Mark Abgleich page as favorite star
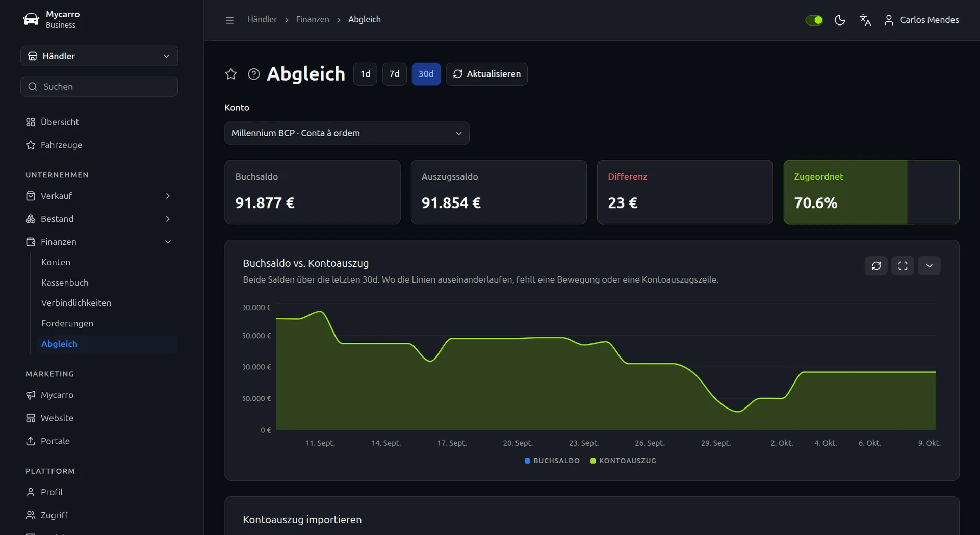This screenshot has height=535, width=980. click(231, 74)
